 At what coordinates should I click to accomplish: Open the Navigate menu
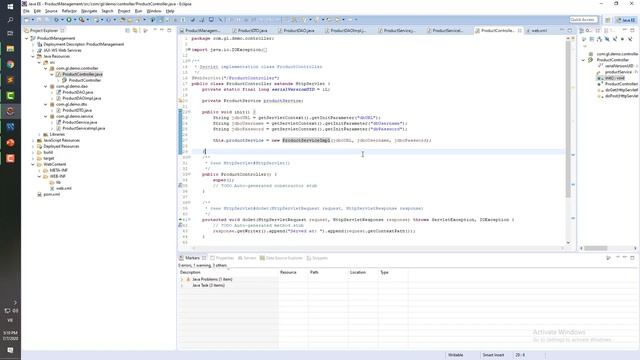tap(89, 11)
